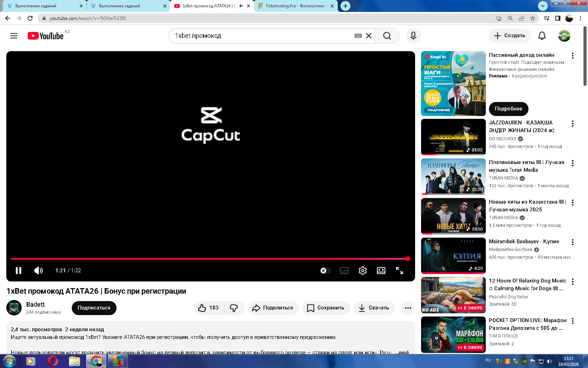The height and width of the screenshot is (368, 588).
Task: Open YouTube hamburger guide menu
Action: (14, 36)
